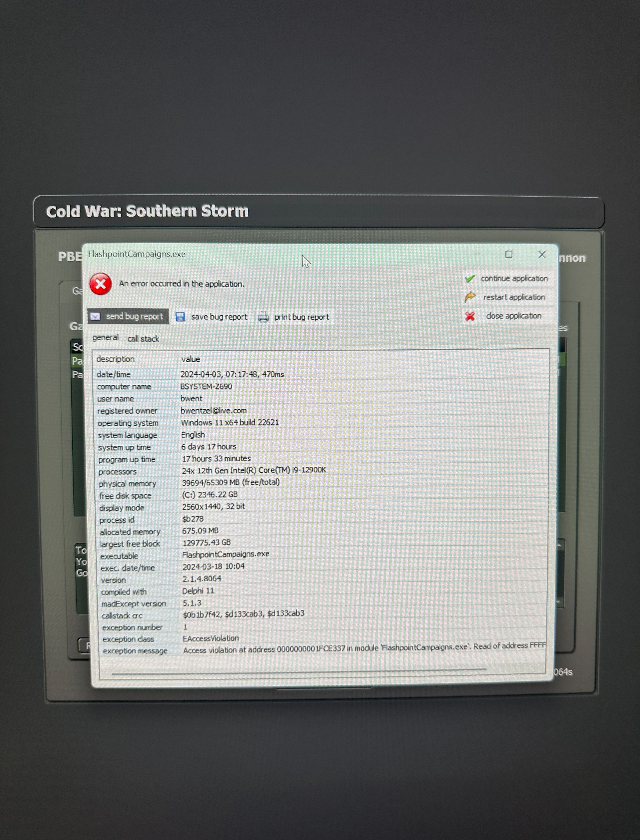Select display mode 2560x1440, 32 bit
This screenshot has height=840, width=640.
(x=213, y=506)
